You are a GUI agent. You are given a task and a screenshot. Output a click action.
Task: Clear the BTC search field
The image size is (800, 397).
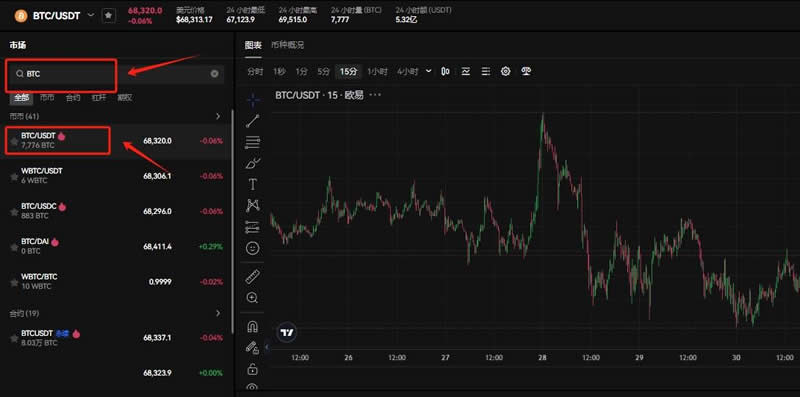click(215, 74)
